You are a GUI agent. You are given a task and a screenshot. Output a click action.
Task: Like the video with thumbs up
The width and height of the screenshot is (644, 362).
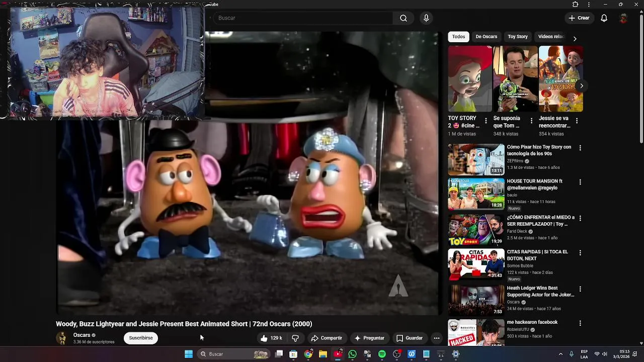(271, 338)
